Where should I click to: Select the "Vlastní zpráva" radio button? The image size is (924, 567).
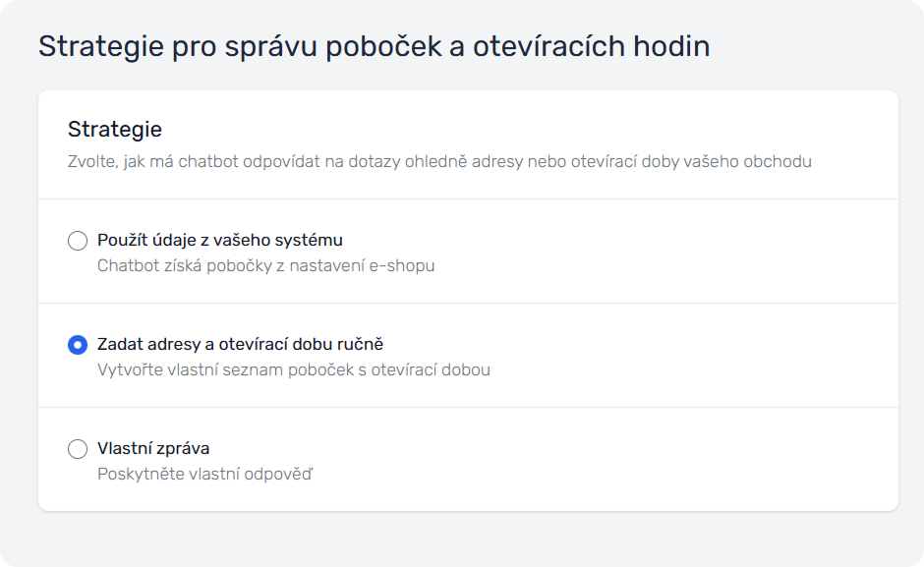click(x=78, y=449)
